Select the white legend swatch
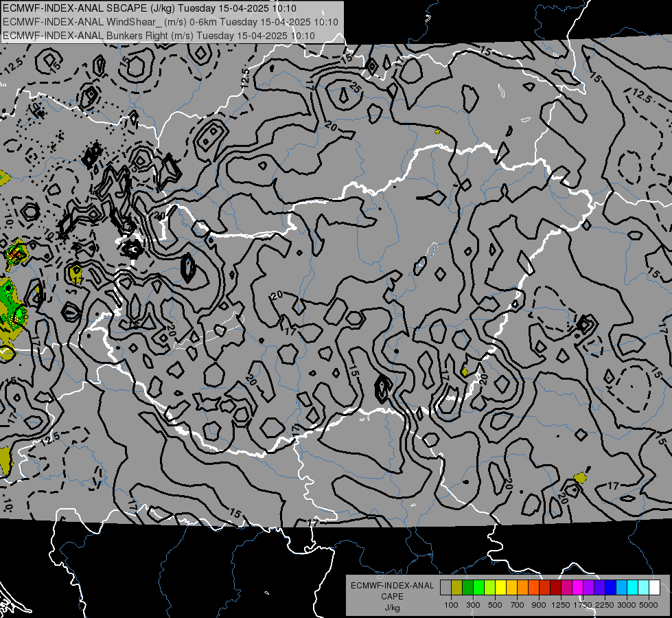This screenshot has width=672, height=618. (655, 588)
